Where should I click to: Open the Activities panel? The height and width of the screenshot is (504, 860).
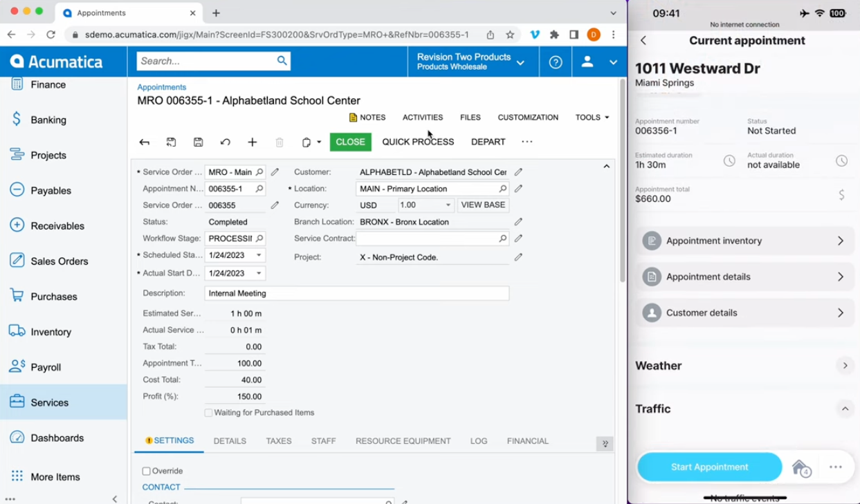(x=423, y=118)
